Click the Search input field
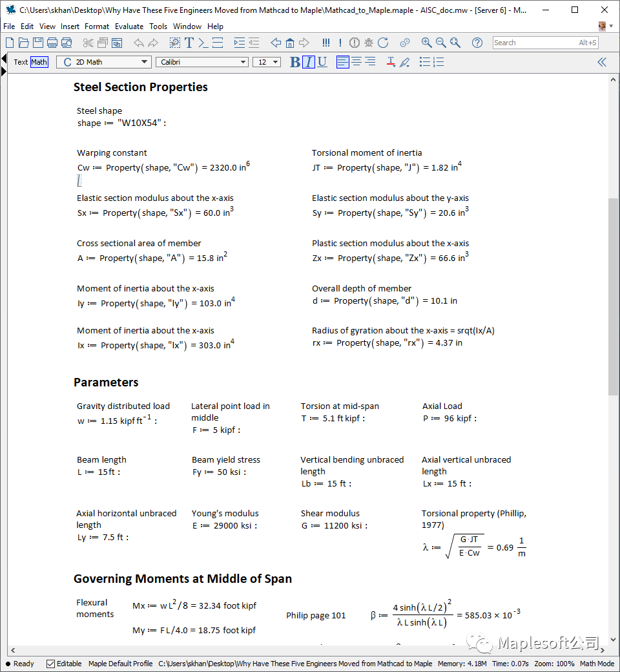Viewport: 620px width, 672px height. 545,43
